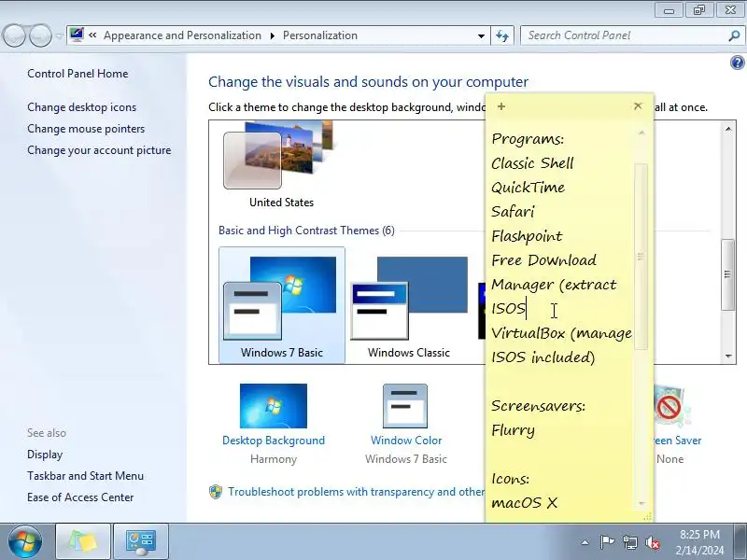747x560 pixels.
Task: Click the theme list scrollbar thumb
Action: 727,274
